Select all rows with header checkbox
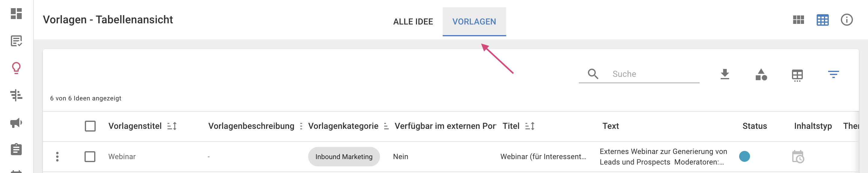868x173 pixels. pyautogui.click(x=90, y=126)
